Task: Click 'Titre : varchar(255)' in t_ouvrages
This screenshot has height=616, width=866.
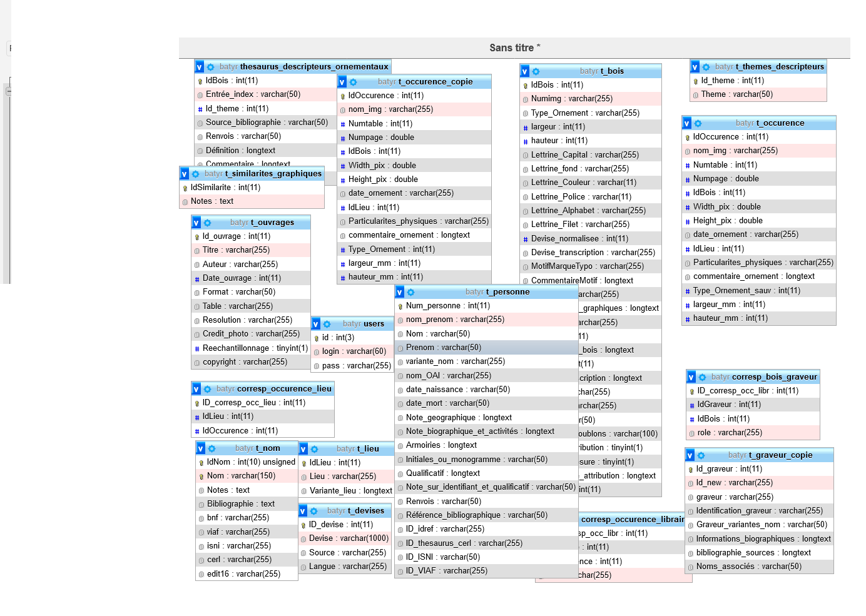Action: pos(251,250)
